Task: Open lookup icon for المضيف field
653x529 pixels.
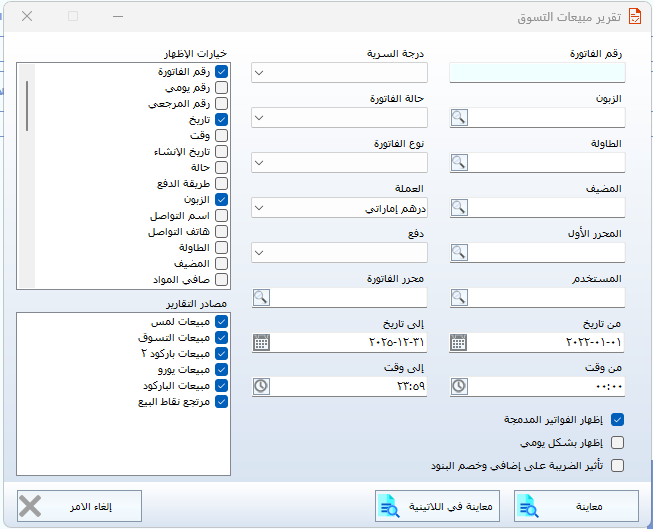Action: (x=459, y=208)
